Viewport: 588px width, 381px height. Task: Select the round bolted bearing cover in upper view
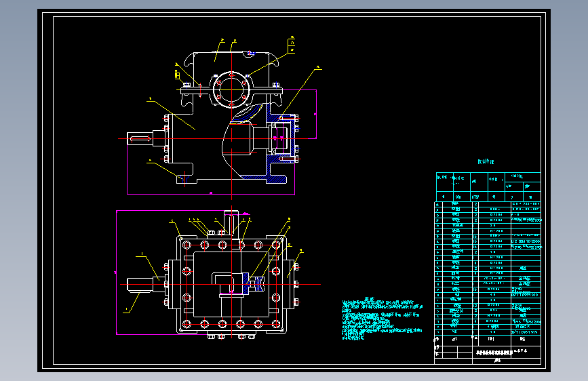tap(231, 90)
